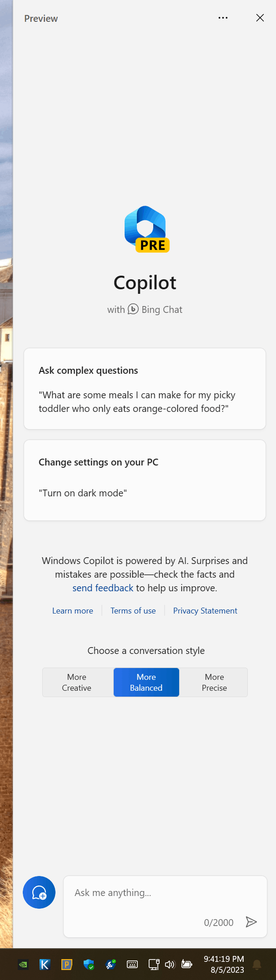Viewport: 276px width, 980px height.
Task: Select More Precise conversation style
Action: click(214, 682)
